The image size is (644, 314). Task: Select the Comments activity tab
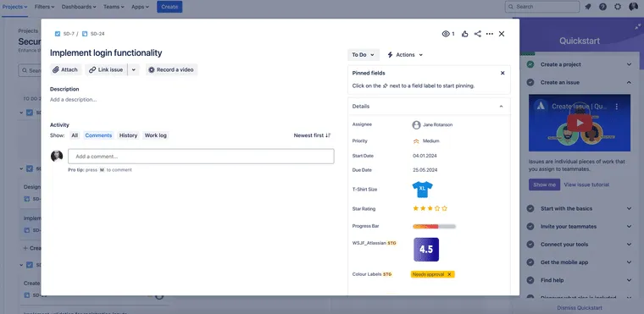98,135
